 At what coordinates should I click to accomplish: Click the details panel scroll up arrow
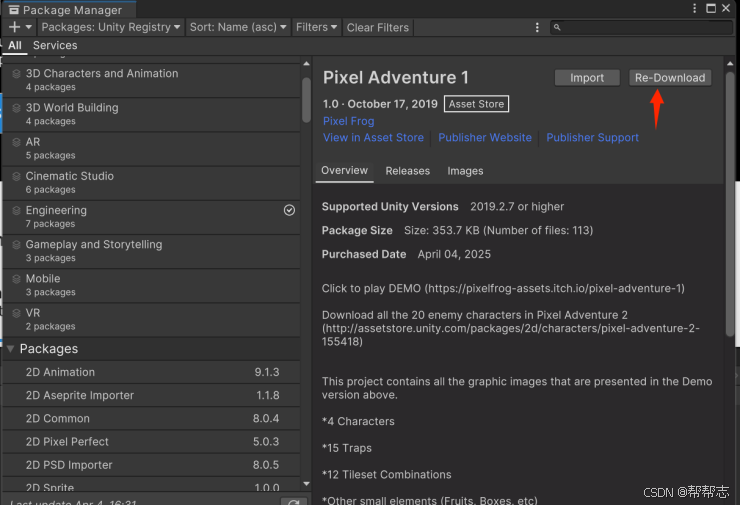[730, 63]
